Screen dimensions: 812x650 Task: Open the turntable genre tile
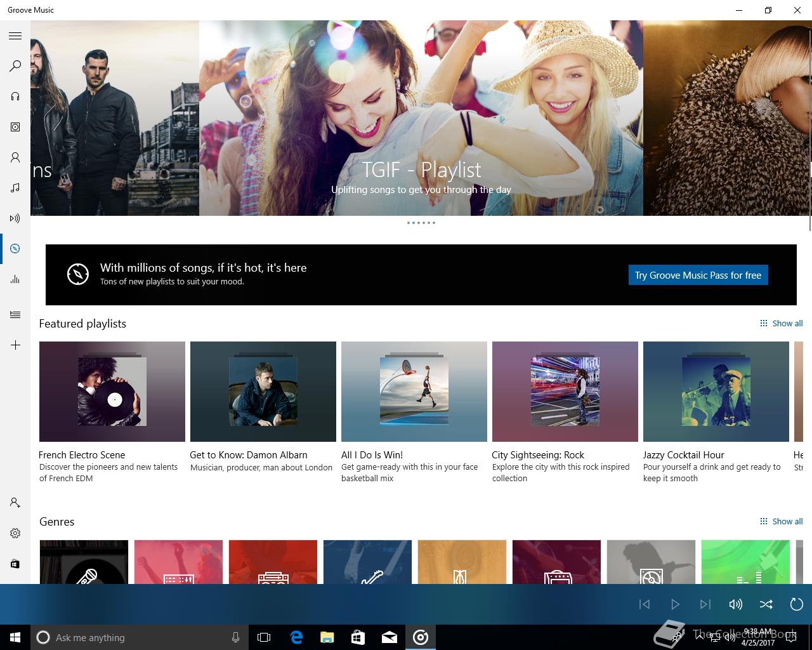[651, 562]
